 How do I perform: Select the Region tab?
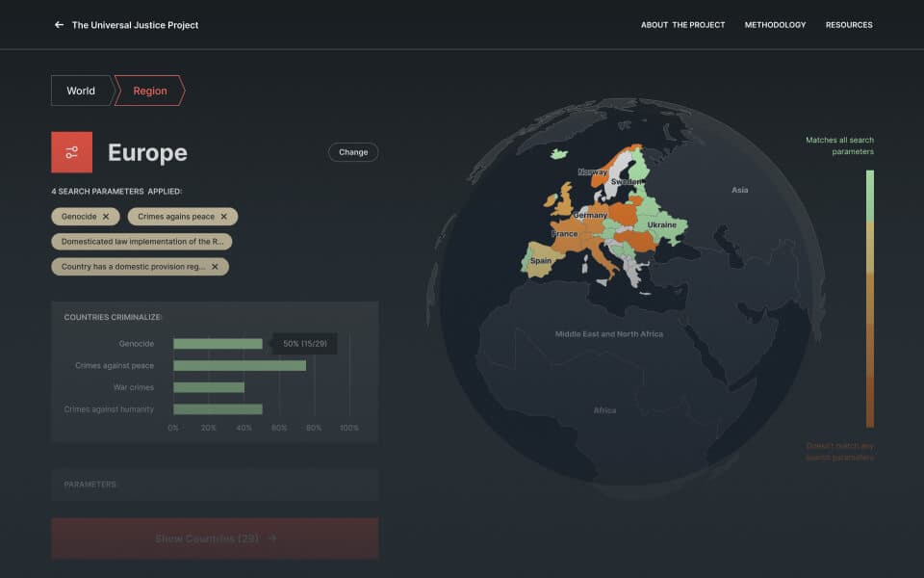[x=150, y=91]
